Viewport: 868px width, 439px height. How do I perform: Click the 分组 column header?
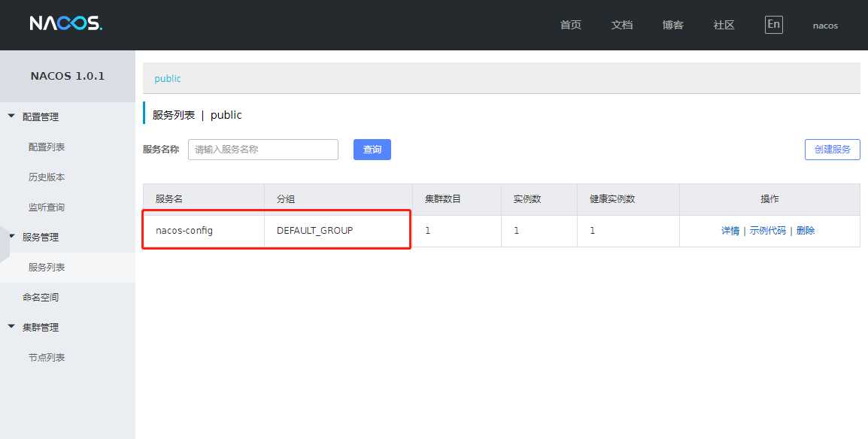[338, 199]
